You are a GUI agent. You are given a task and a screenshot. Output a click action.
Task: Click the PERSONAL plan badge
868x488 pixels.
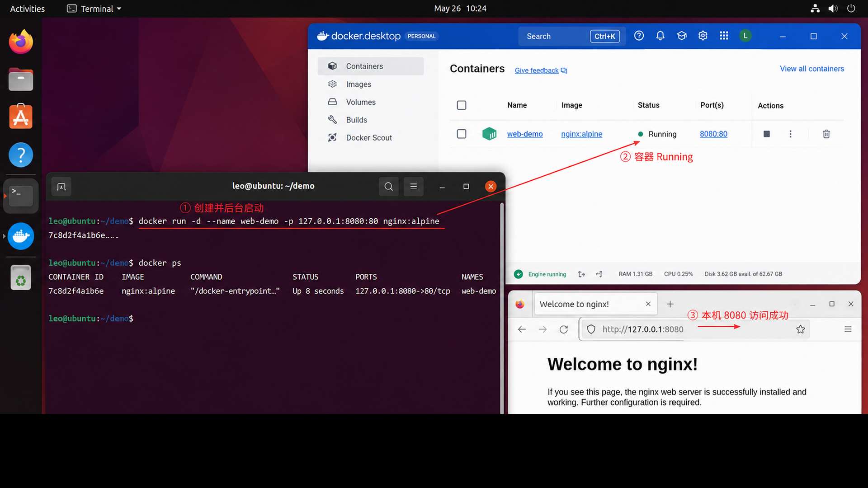pos(421,36)
